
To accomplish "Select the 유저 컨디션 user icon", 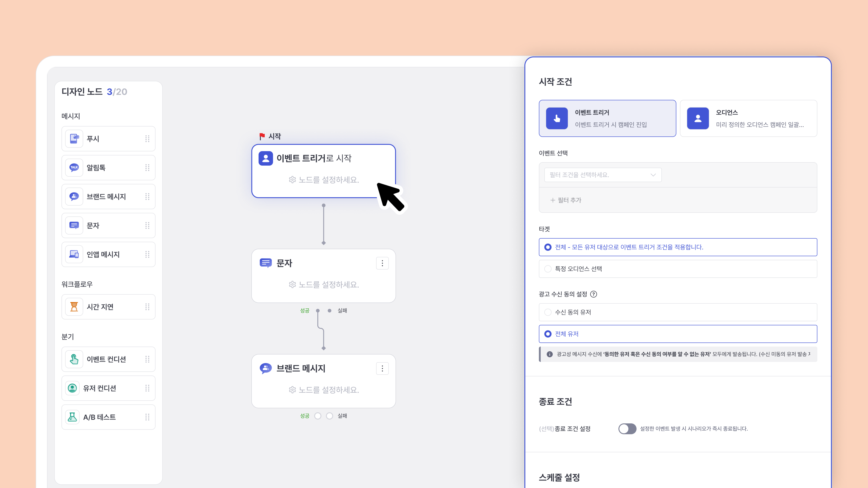I will pos(72,388).
